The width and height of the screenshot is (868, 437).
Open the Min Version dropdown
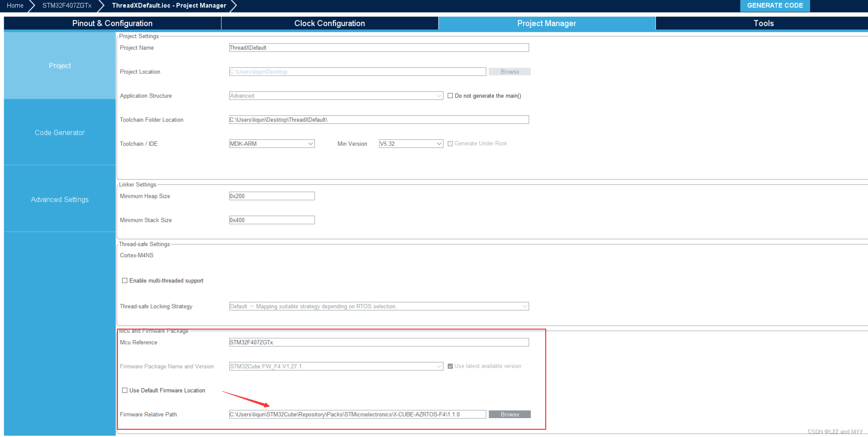[411, 144]
